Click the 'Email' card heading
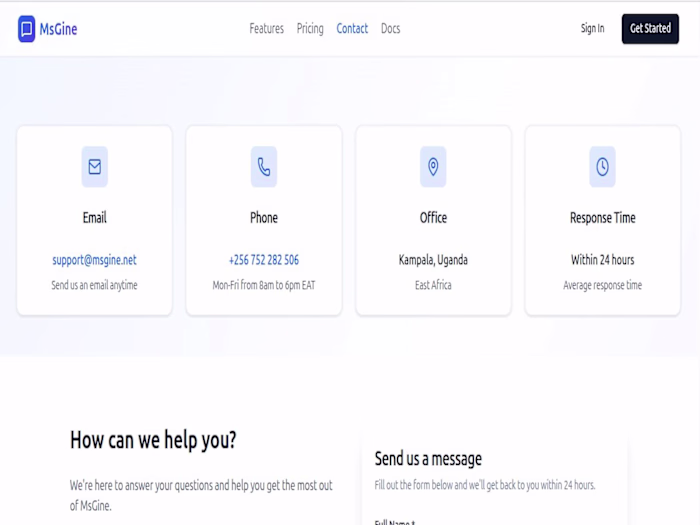This screenshot has width=700, height=525. click(x=95, y=217)
